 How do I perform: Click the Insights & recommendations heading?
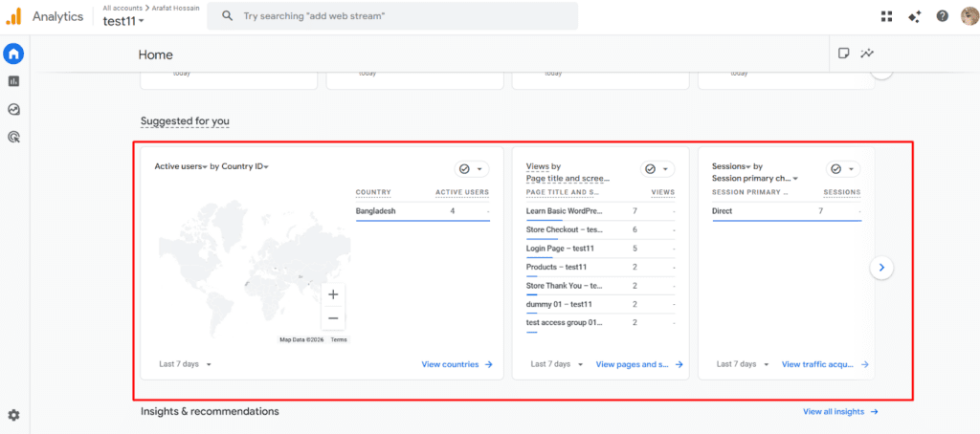point(210,411)
